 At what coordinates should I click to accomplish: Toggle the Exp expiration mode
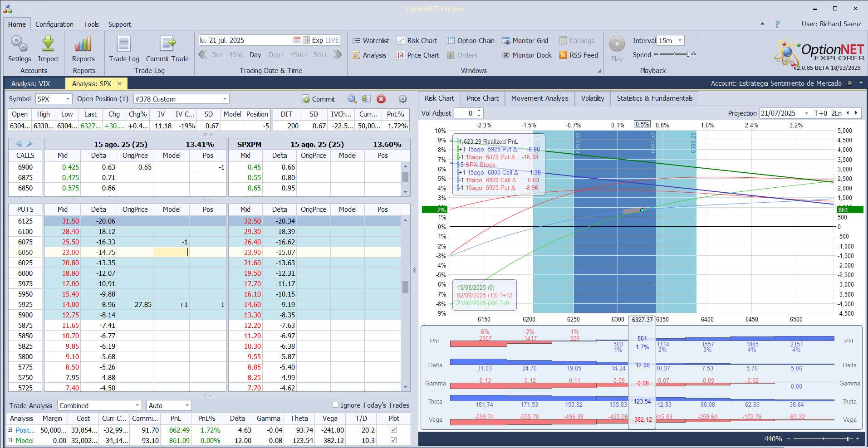317,40
